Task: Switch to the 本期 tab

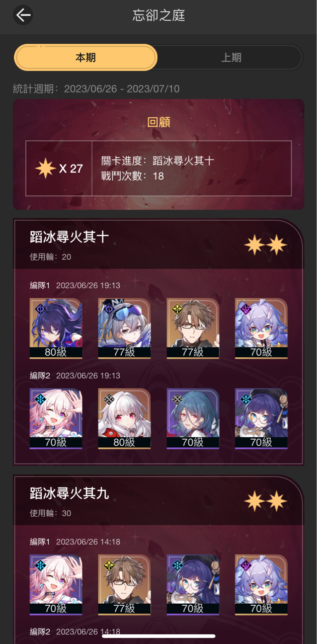Action: pyautogui.click(x=86, y=57)
